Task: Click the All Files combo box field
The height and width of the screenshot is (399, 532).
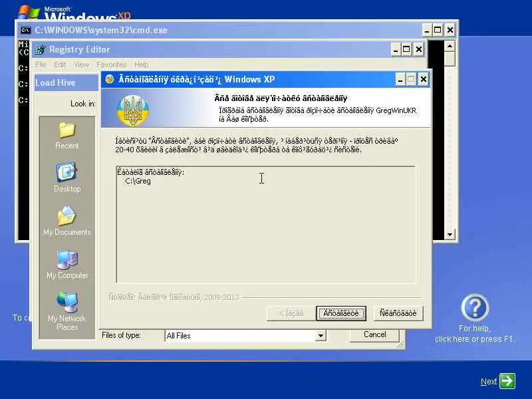Action: click(245, 336)
